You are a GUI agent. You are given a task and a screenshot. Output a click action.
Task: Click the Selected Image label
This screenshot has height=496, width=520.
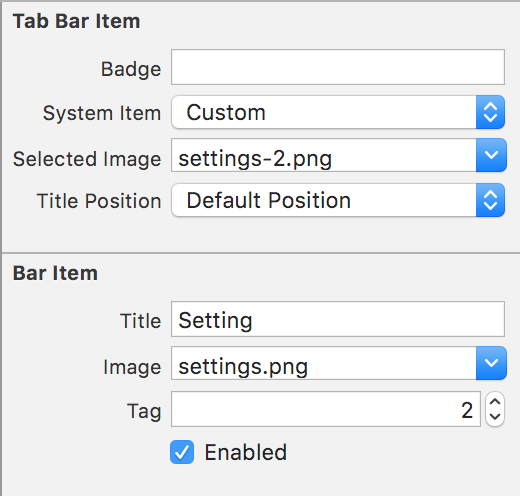coord(87,159)
